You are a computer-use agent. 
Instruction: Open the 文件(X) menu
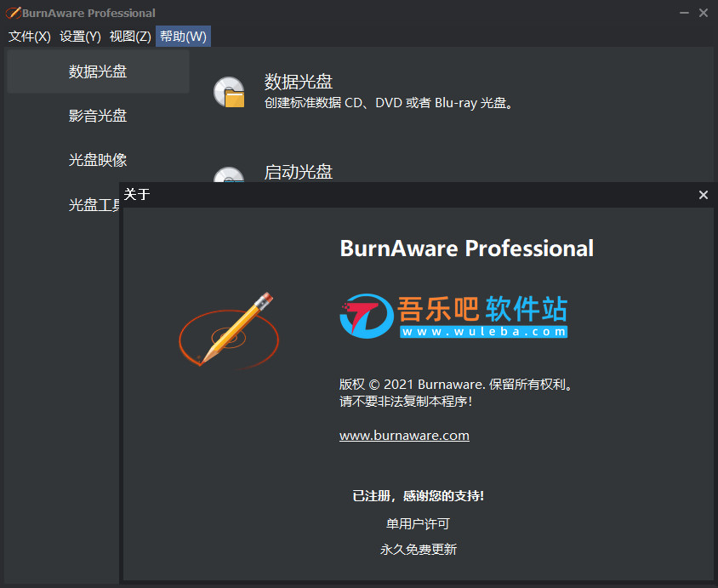click(29, 37)
